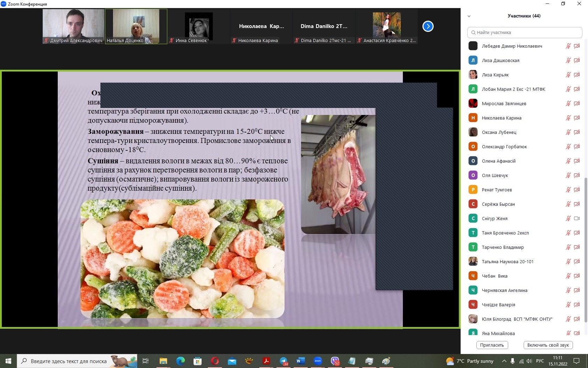Select Наталья Доценко video thumbnail
This screenshot has width=588, height=368.
136,26
